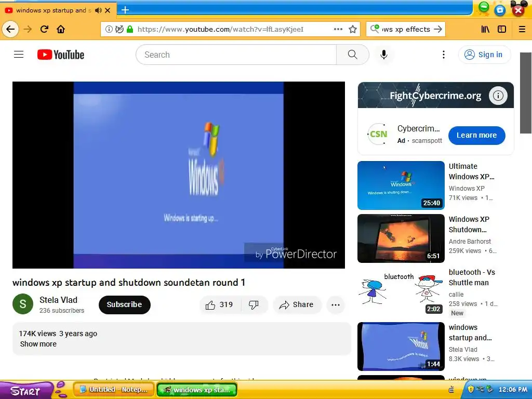Go back with the browser back arrow
Screen dimensions: 532x399
pyautogui.click(x=10, y=29)
